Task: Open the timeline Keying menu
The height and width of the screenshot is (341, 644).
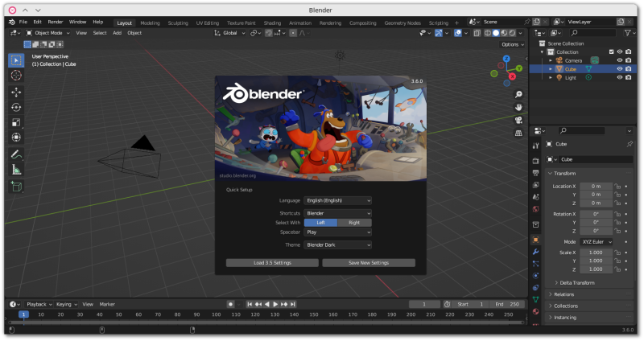Action: pyautogui.click(x=66, y=305)
